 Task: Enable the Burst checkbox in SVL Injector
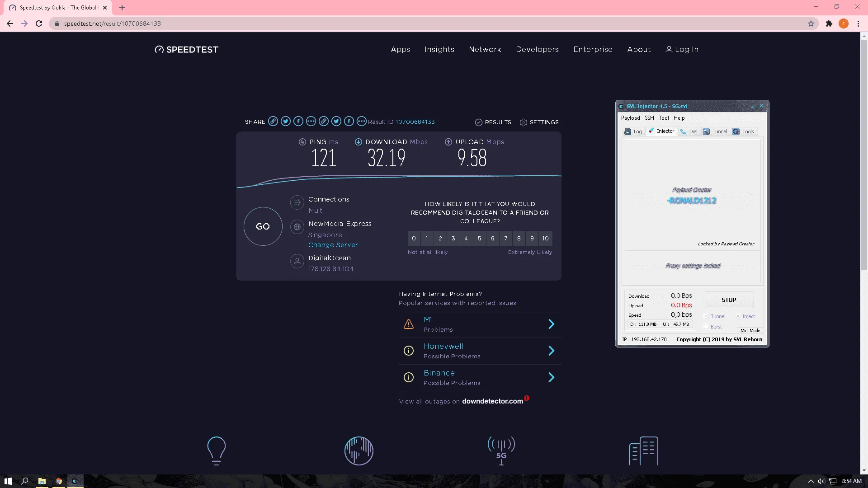pos(707,327)
